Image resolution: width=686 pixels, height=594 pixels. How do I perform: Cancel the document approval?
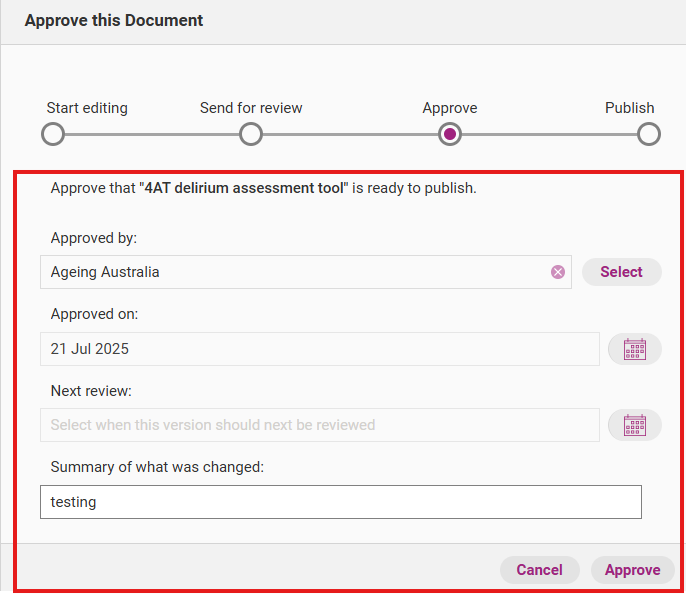539,570
